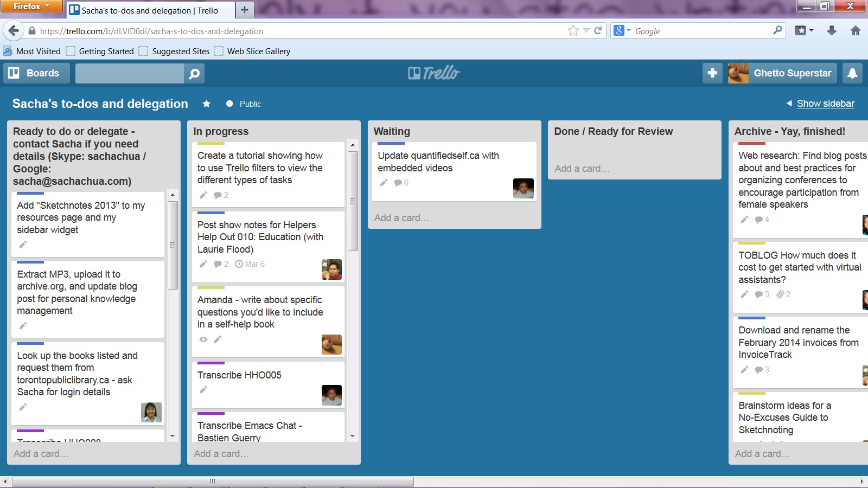This screenshot has height=488, width=868.
Task: Open the TOBLOG virtual assistants card
Action: (x=801, y=277)
